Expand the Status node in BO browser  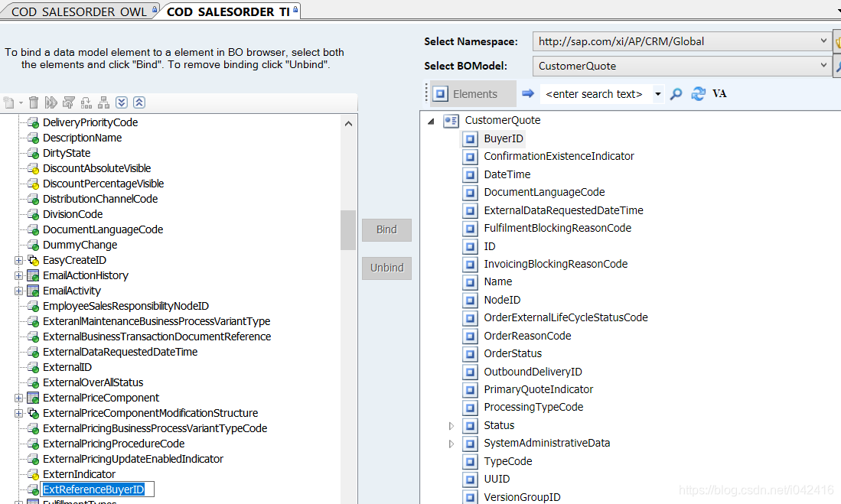point(451,426)
